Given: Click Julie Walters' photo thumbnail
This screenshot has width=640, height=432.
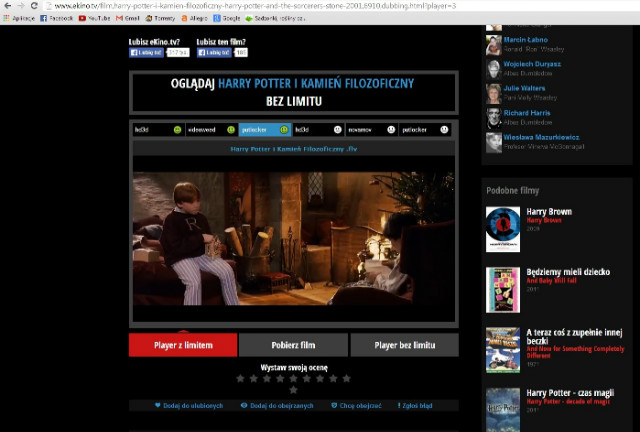Looking at the screenshot, I should (x=493, y=94).
